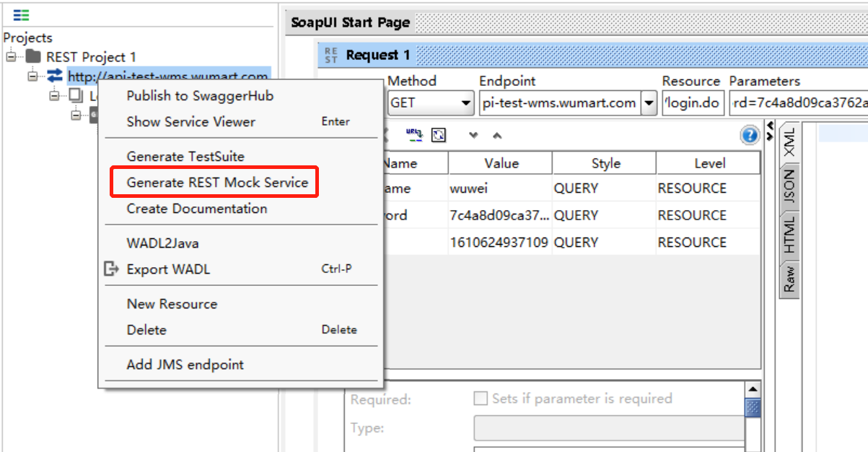This screenshot has height=452, width=868.
Task: Click RESOURCE level in 1610624937109 row
Action: (x=709, y=242)
